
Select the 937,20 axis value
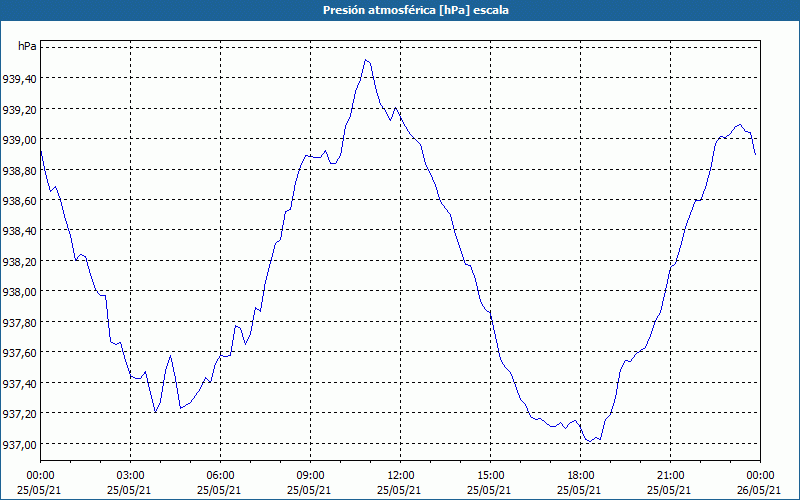[19, 413]
